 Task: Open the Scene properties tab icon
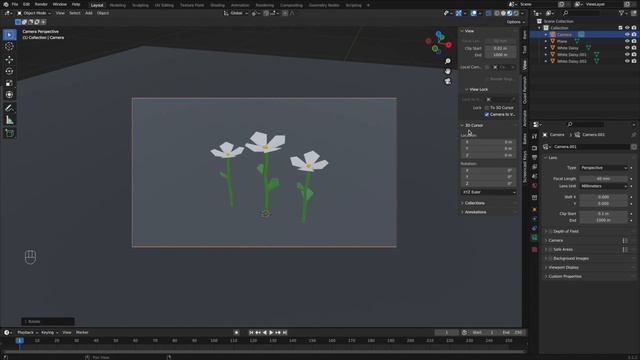point(534,176)
